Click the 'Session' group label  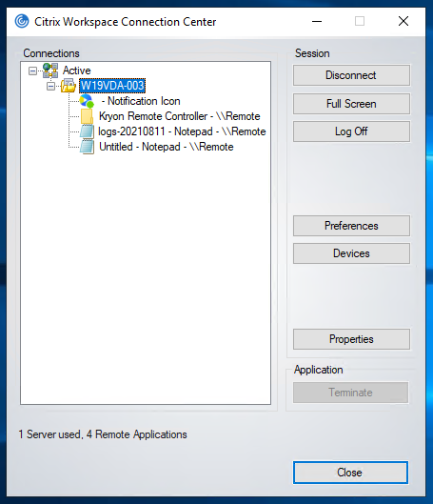pyautogui.click(x=312, y=53)
